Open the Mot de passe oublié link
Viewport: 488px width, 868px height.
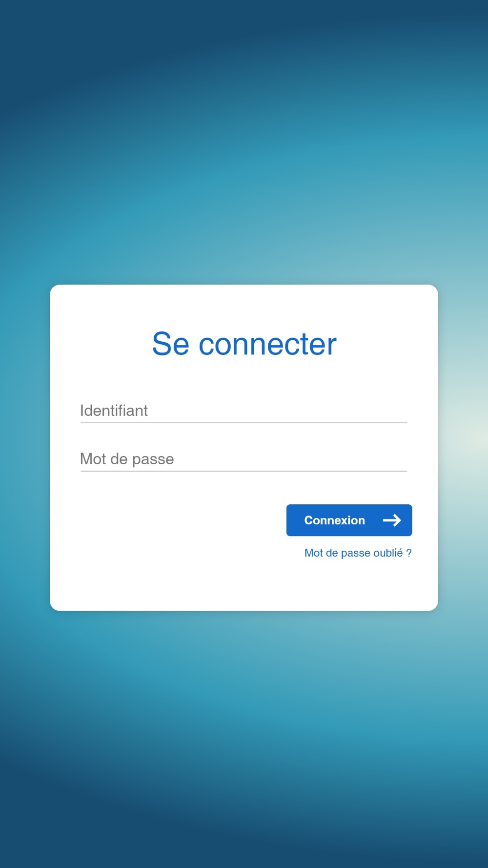click(358, 553)
